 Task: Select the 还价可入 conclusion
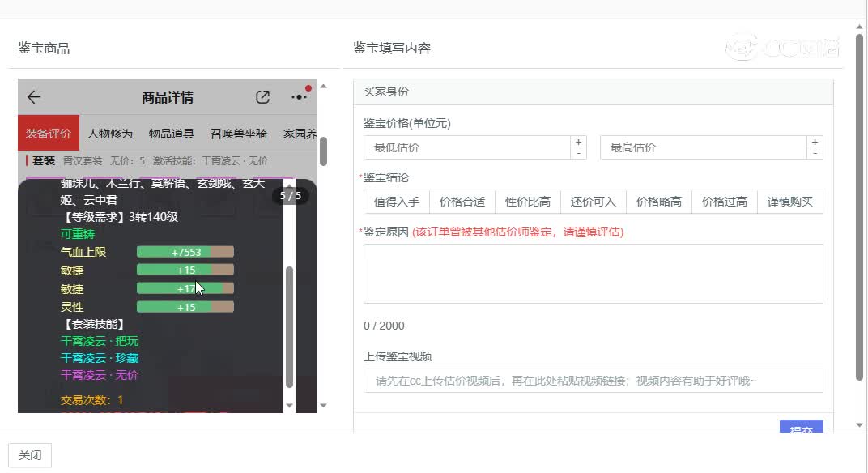pos(594,202)
